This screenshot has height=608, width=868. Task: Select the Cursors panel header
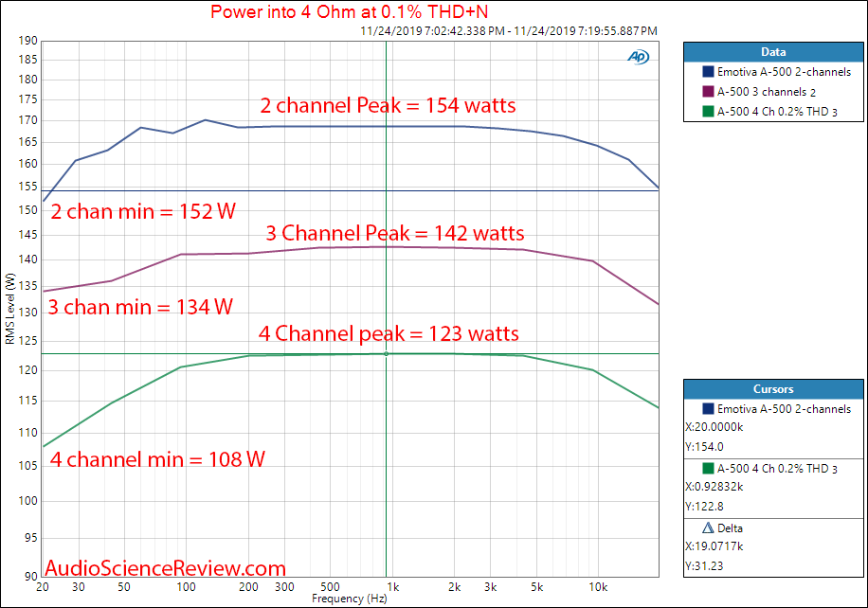[x=773, y=389]
